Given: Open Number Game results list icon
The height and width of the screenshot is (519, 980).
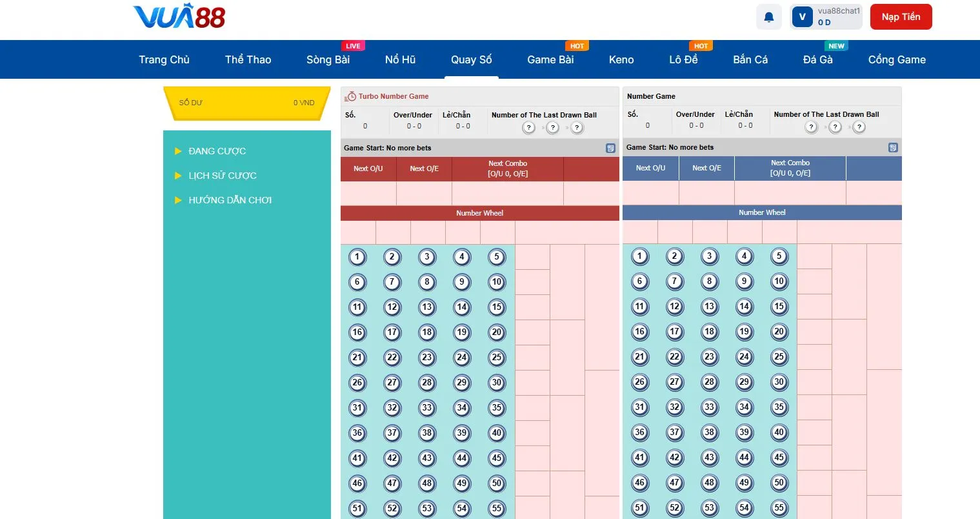Looking at the screenshot, I should [x=893, y=147].
